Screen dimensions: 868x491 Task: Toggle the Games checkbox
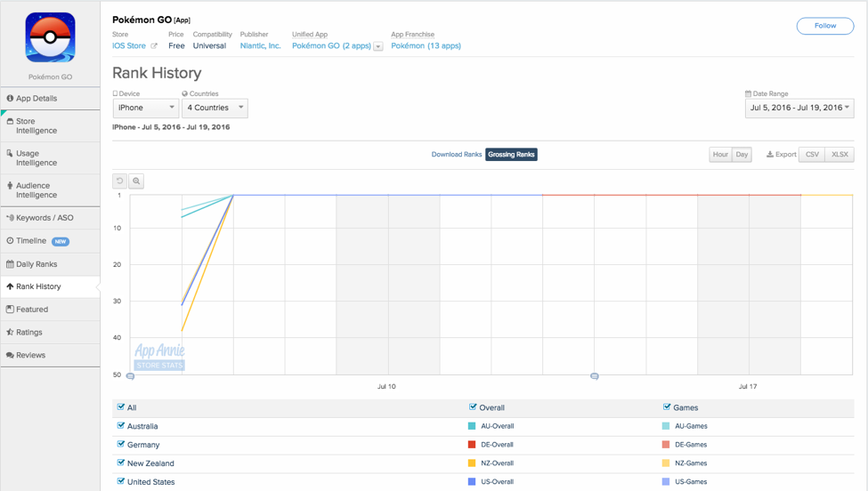tap(667, 407)
